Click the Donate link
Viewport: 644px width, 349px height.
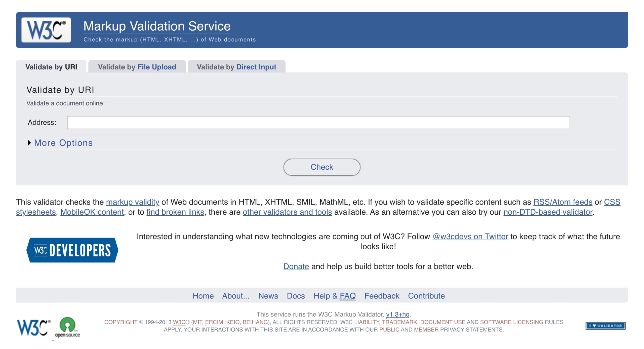click(296, 266)
